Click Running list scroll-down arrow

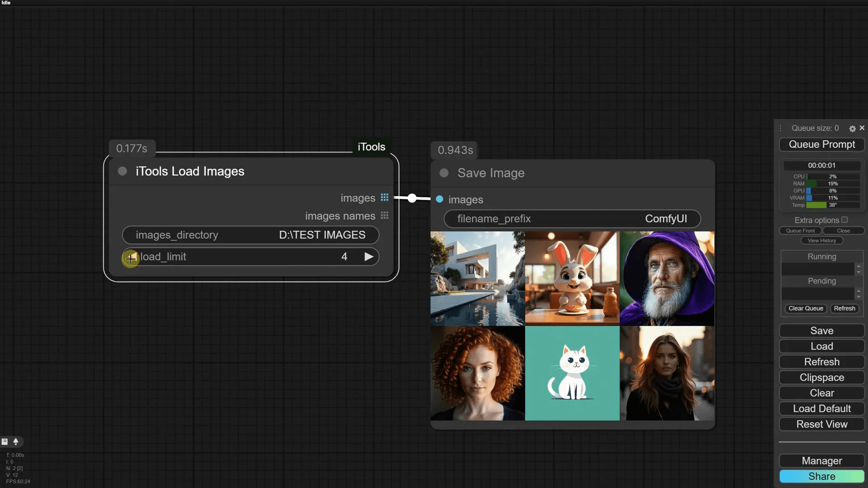(859, 272)
